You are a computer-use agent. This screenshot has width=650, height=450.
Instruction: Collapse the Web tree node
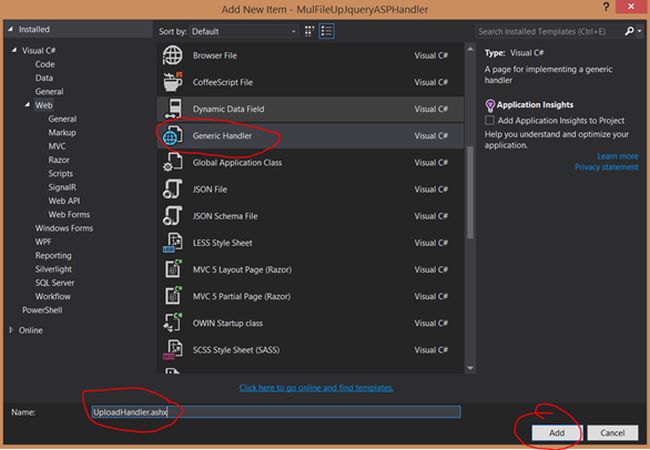click(27, 105)
